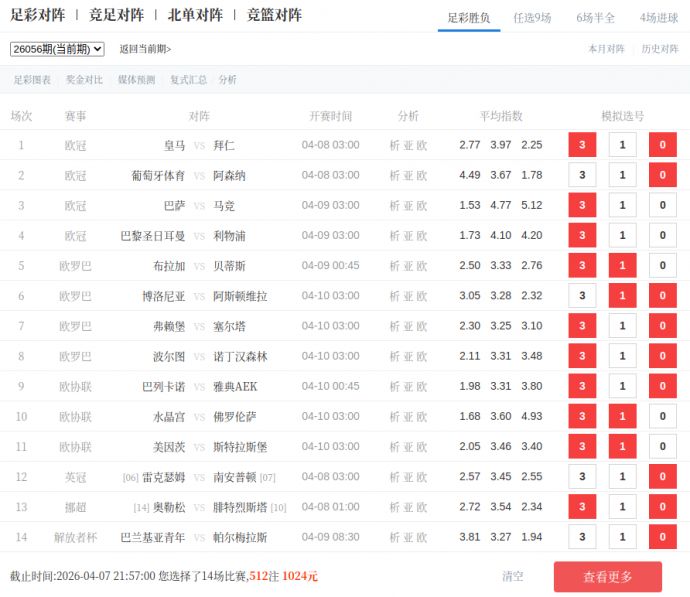Open 复式汇总 in the sub-toolbar

click(188, 80)
